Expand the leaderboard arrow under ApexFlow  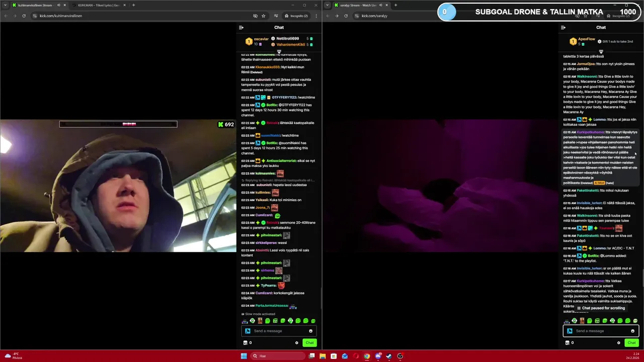601,51
